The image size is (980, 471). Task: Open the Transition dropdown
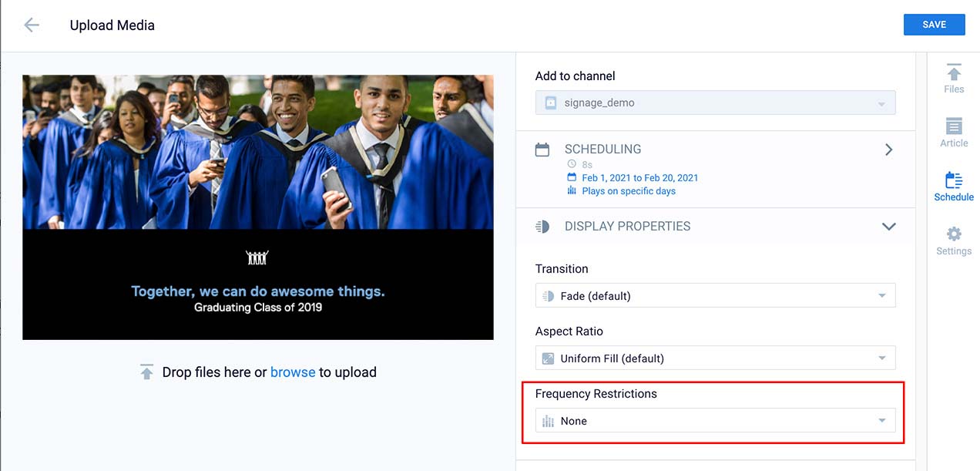click(715, 296)
